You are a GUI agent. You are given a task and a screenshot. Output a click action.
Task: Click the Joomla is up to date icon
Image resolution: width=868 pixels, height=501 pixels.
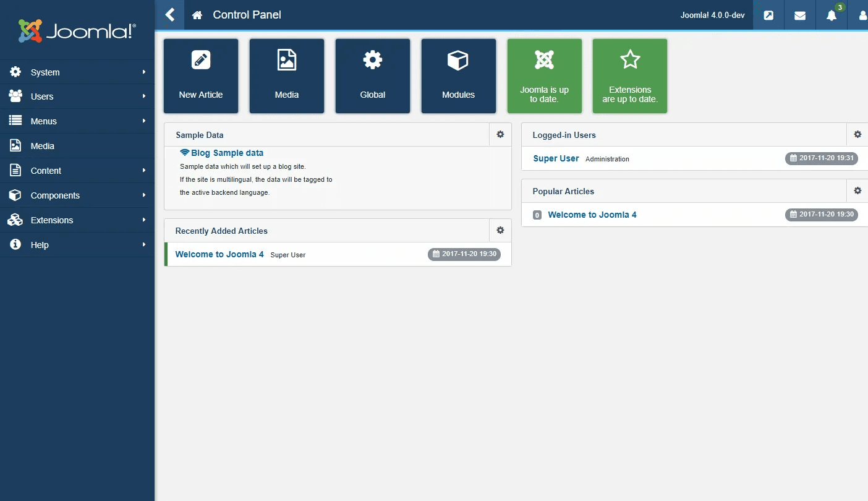click(544, 75)
